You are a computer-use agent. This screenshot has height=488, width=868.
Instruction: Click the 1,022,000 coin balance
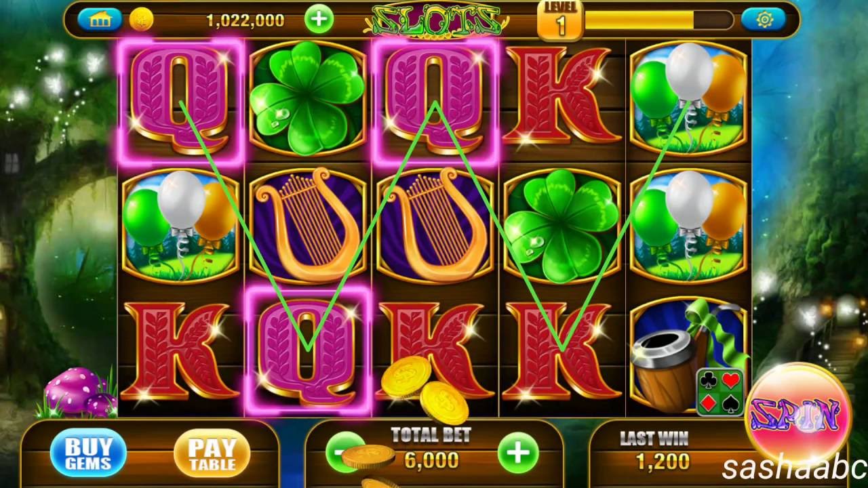(x=245, y=20)
